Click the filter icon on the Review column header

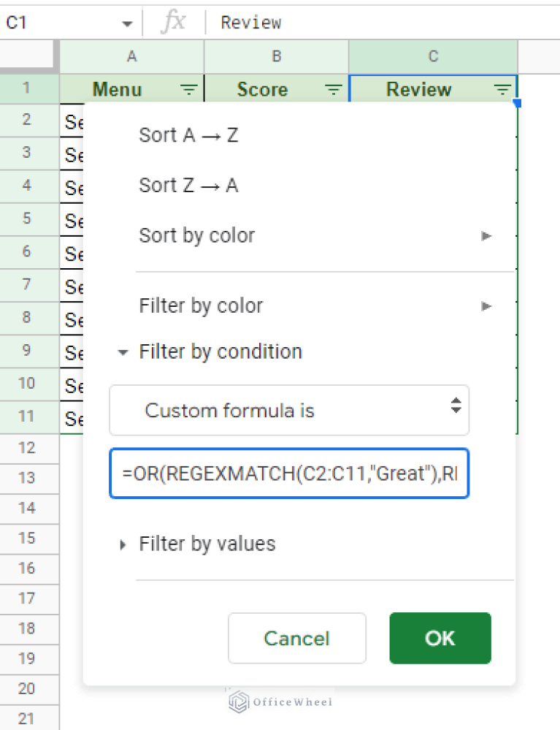pyautogui.click(x=502, y=88)
